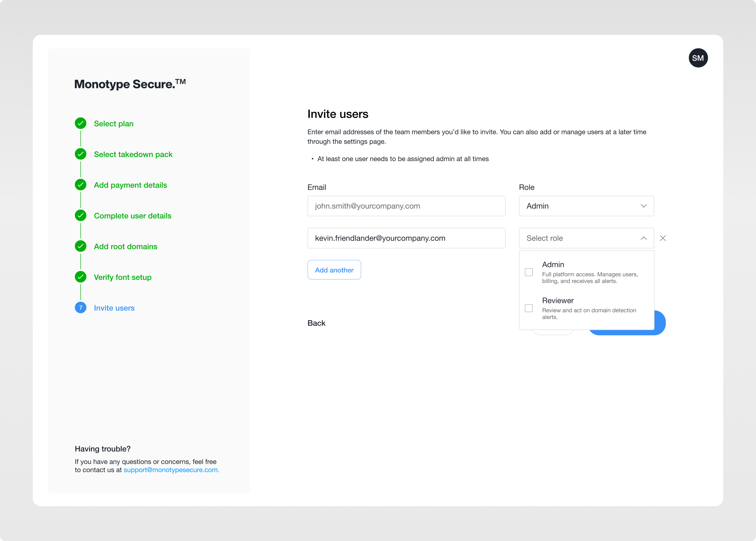Go to the Select plan step
The height and width of the screenshot is (541, 756).
coord(113,124)
